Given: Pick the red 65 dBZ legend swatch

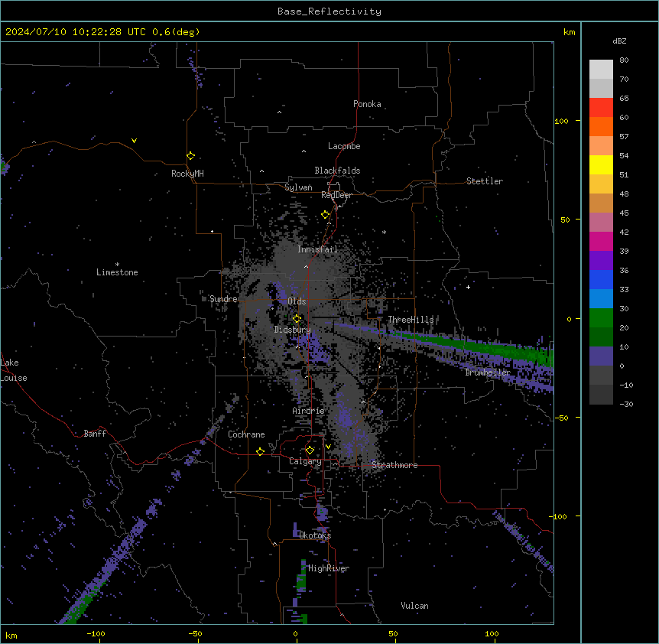Looking at the screenshot, I should 601,108.
